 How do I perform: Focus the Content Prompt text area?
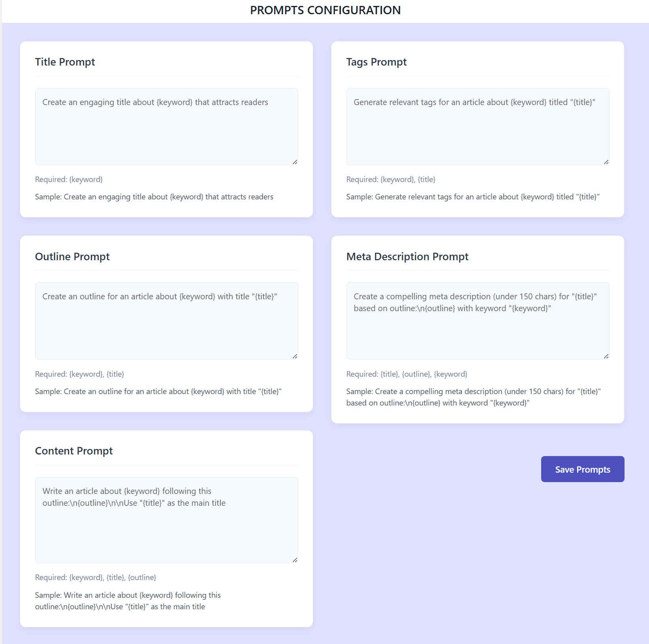[x=166, y=520]
